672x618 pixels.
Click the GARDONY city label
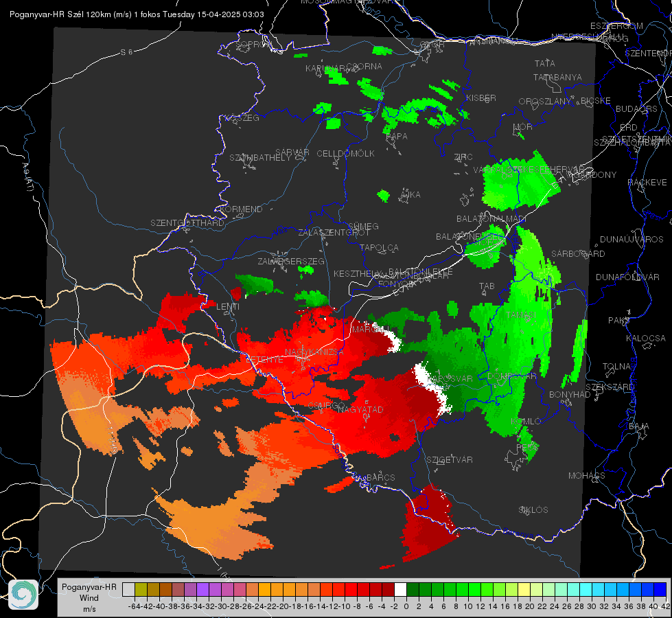[x=596, y=175]
